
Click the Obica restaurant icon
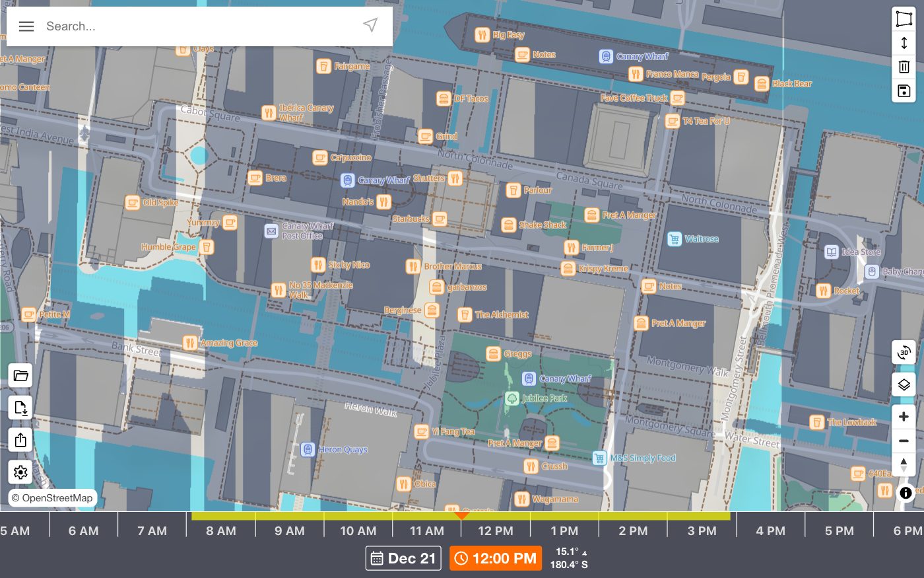[404, 484]
